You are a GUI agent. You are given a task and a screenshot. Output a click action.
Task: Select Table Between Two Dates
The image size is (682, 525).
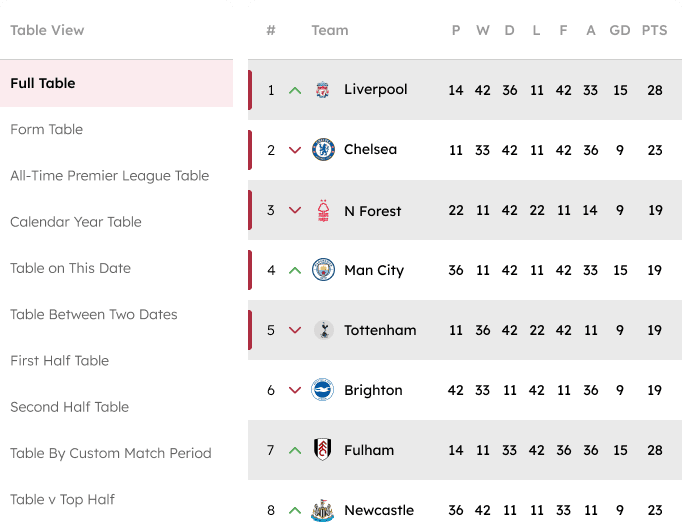pyautogui.click(x=94, y=314)
